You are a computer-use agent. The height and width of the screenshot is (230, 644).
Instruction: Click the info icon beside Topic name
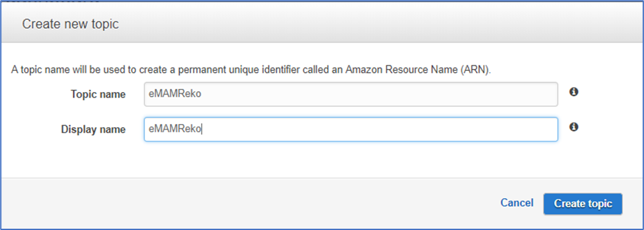(x=574, y=92)
